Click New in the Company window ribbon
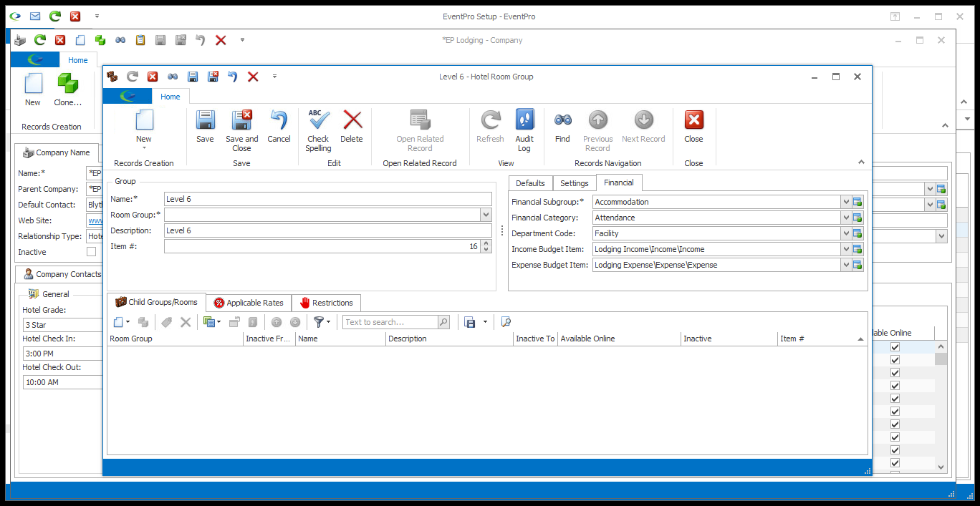 [x=33, y=89]
